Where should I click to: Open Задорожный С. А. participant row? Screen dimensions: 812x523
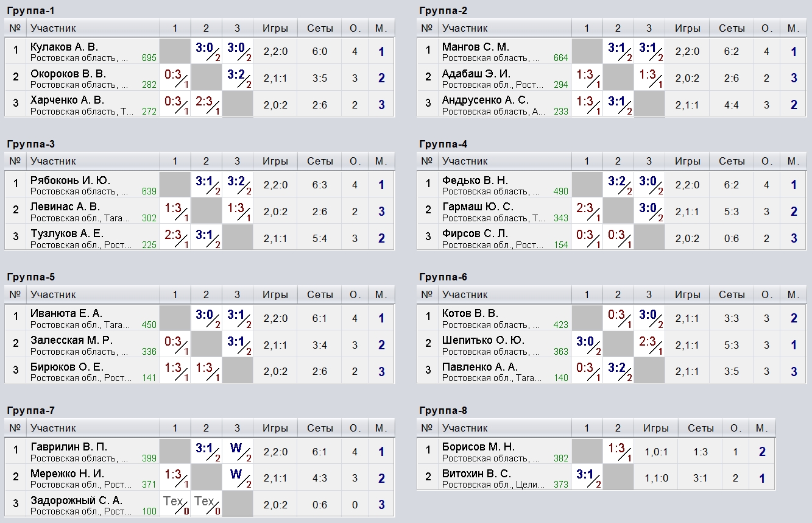click(76, 500)
